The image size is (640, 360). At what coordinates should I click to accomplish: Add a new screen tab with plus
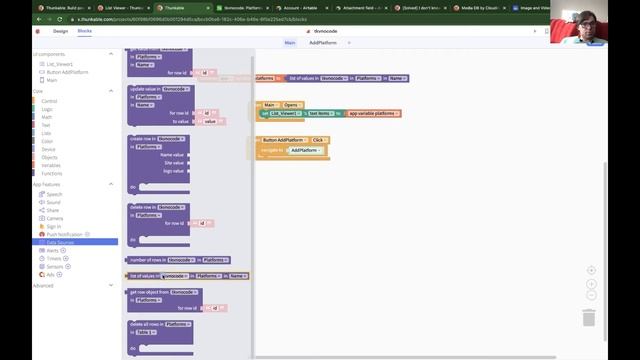click(x=349, y=43)
